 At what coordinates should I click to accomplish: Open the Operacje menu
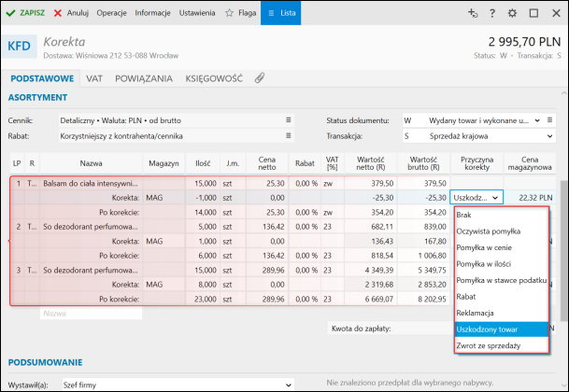coord(111,13)
